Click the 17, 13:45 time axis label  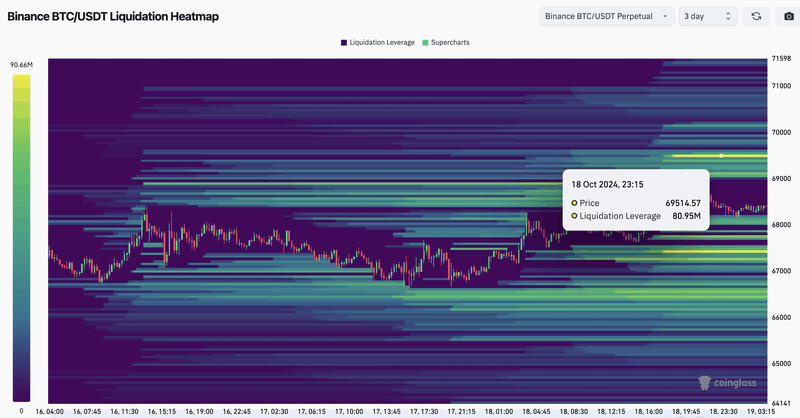coord(387,411)
